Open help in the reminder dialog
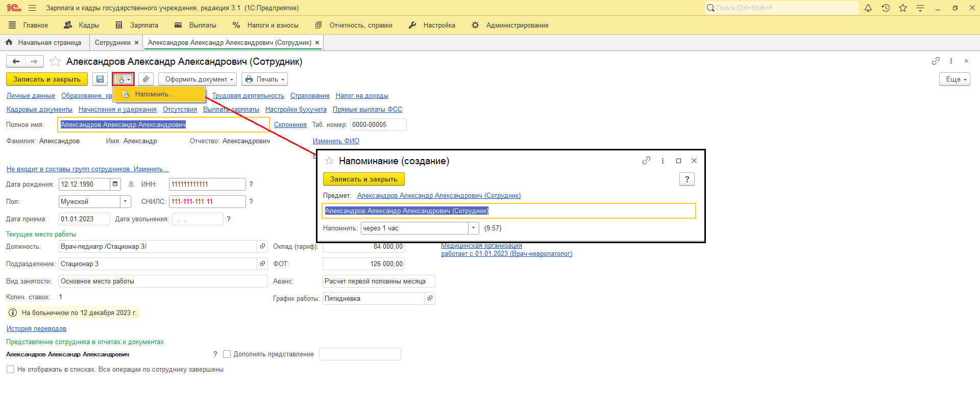The width and height of the screenshot is (980, 416). (687, 179)
